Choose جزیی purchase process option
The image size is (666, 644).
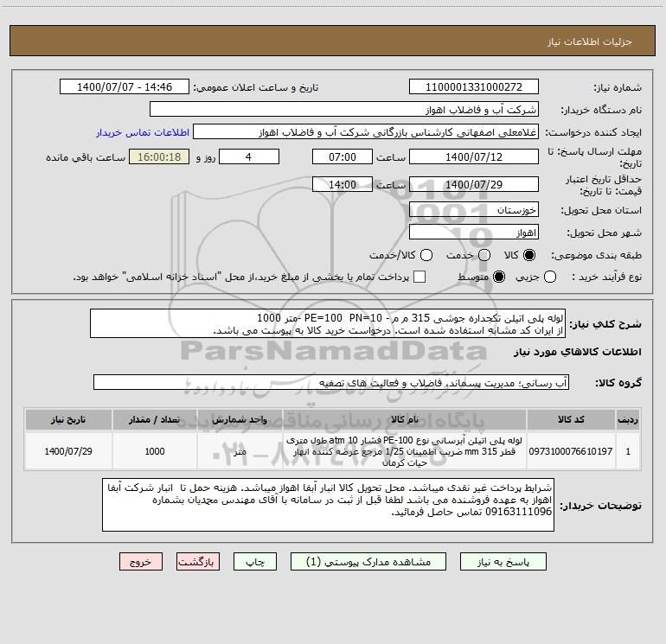click(x=550, y=277)
